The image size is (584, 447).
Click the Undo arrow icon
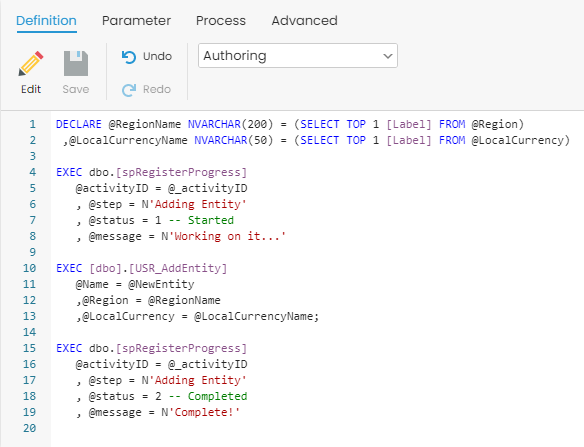[129, 57]
